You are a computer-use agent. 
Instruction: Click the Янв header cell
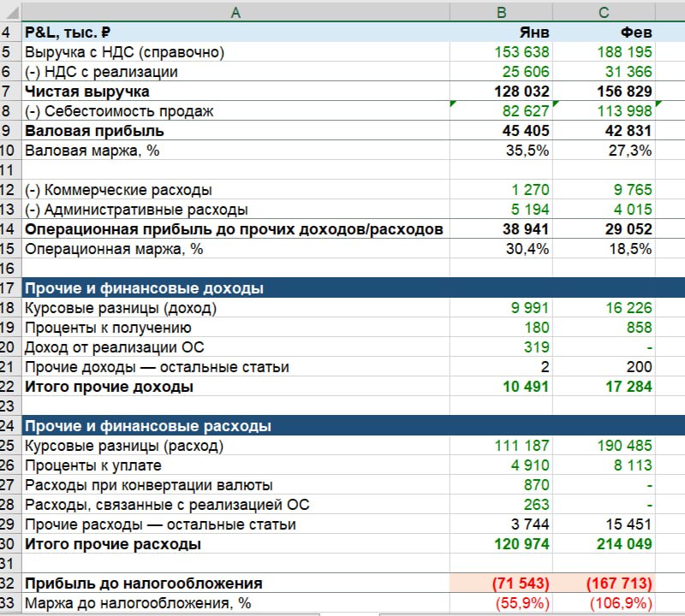click(x=501, y=32)
